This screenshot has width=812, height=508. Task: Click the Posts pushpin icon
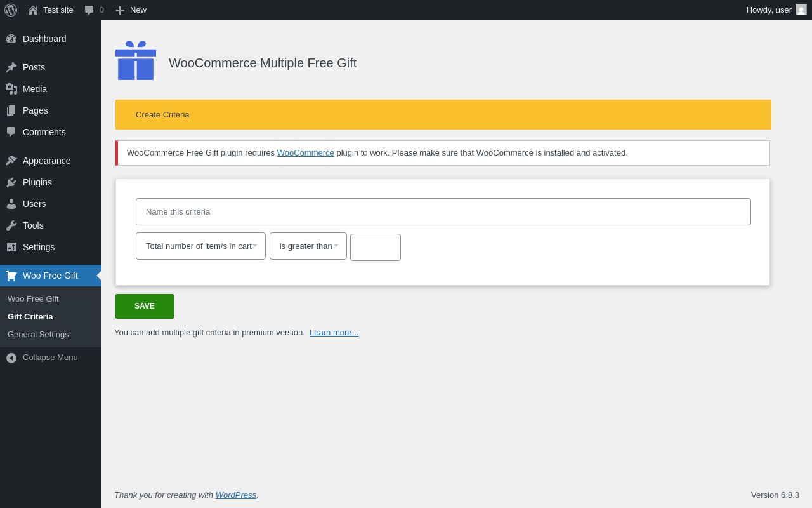tap(11, 67)
